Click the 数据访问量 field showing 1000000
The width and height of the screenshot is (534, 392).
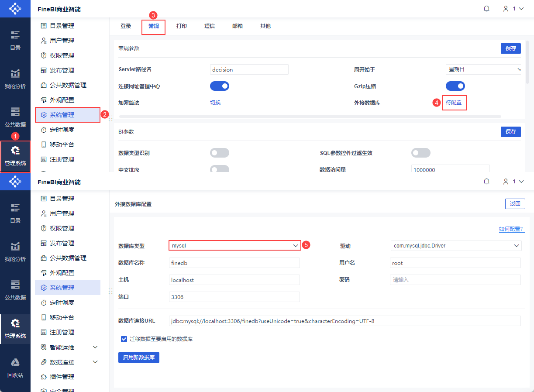[450, 169]
